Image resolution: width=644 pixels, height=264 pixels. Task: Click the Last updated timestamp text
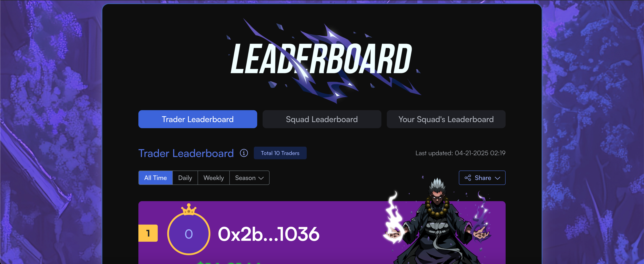click(460, 153)
